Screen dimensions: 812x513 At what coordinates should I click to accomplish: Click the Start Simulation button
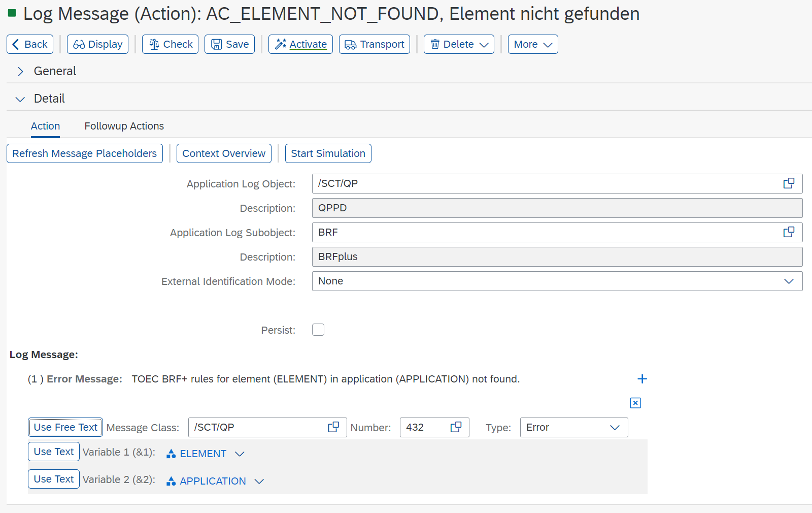328,153
